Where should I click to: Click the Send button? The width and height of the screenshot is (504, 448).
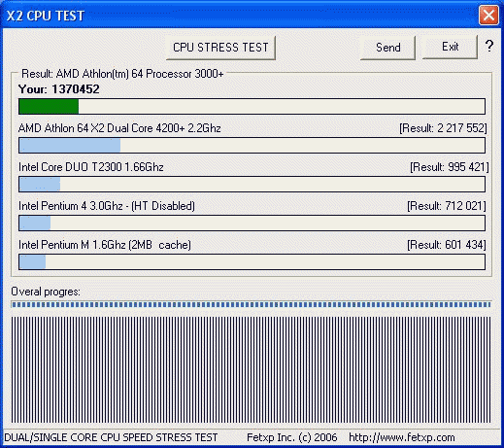coord(387,48)
